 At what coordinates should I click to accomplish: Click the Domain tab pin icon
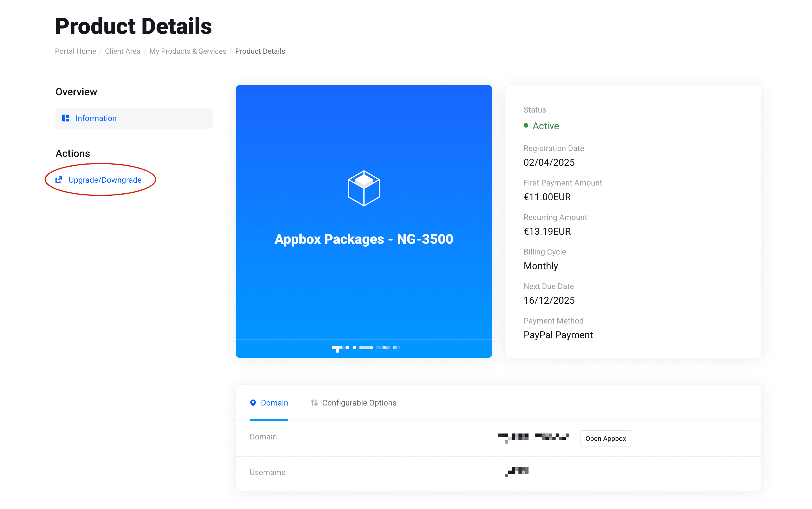pos(253,403)
